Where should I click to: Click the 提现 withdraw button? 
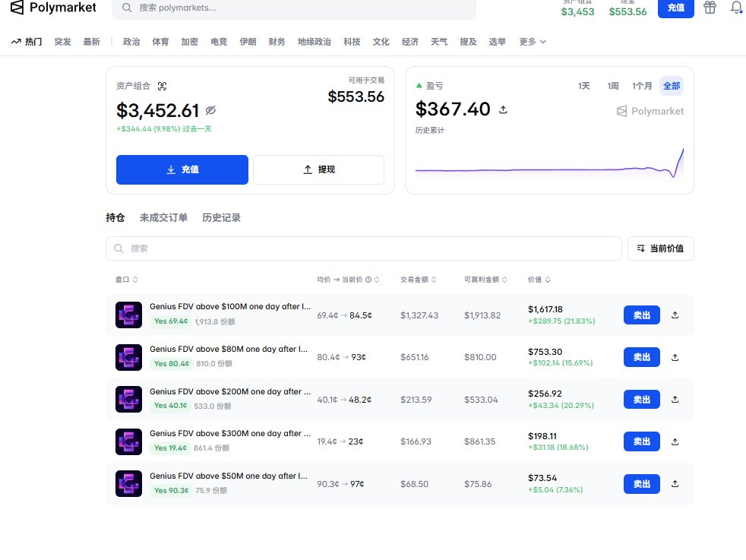pos(319,169)
